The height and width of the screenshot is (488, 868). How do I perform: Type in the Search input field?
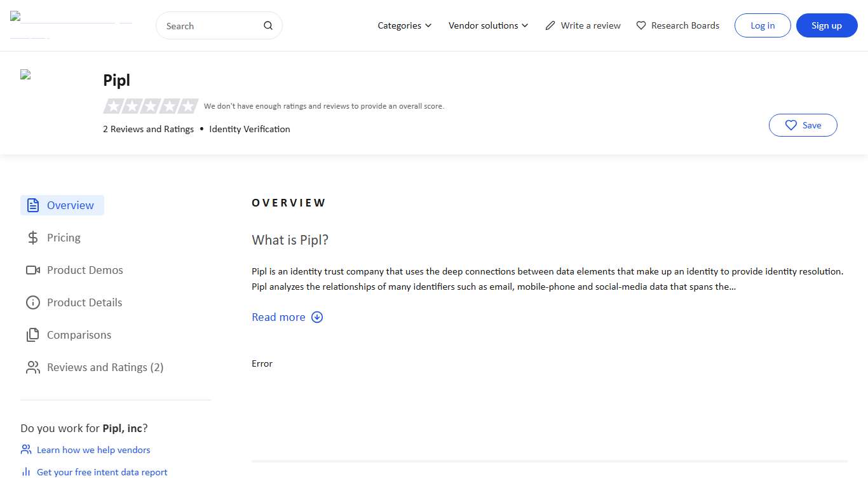[x=211, y=26]
